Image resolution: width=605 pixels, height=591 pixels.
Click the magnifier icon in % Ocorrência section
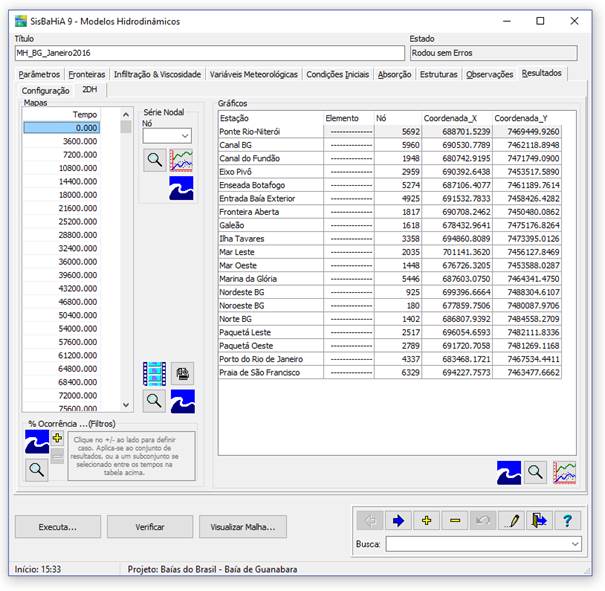(x=37, y=470)
